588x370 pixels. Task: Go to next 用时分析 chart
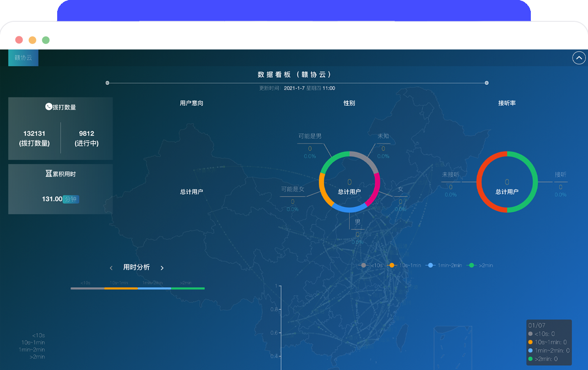162,268
